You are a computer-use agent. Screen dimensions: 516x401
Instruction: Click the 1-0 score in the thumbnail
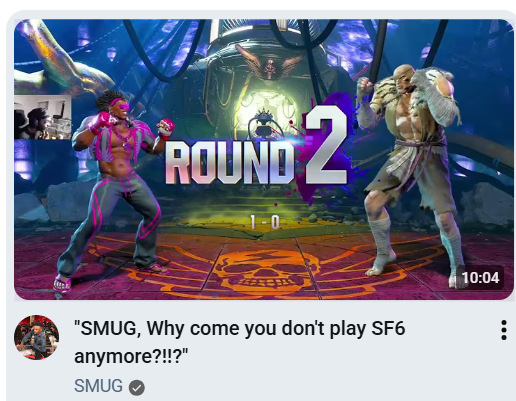[265, 222]
